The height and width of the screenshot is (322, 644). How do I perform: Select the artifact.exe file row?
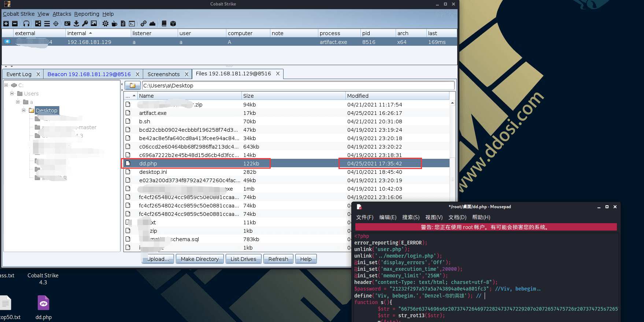pos(286,113)
